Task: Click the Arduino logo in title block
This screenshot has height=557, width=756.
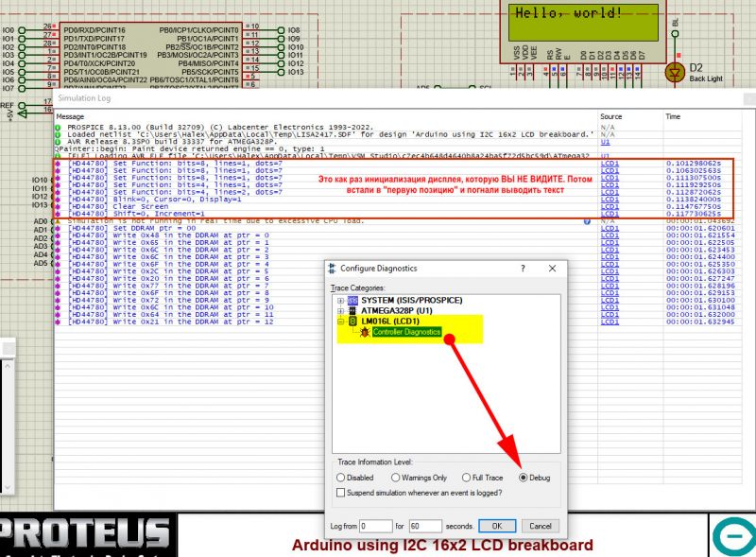Action: 734,536
